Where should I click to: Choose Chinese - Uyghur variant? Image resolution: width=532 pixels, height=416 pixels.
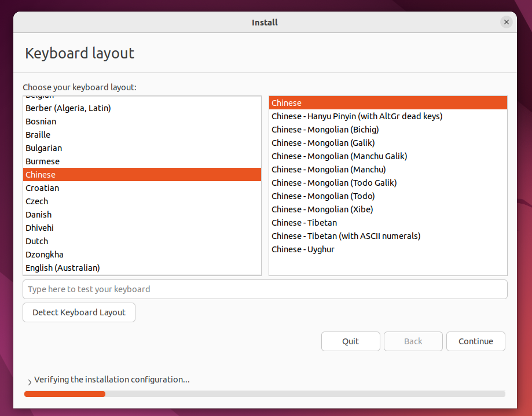[x=388, y=249]
